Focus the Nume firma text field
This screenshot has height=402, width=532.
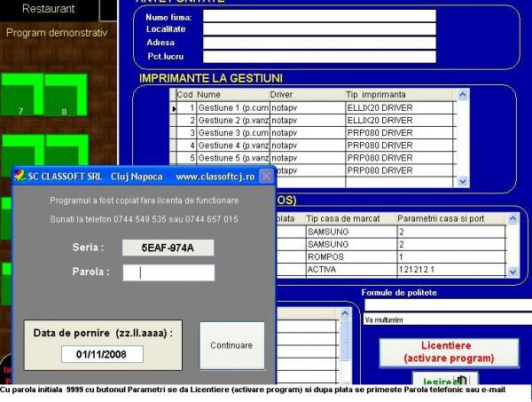coord(319,15)
